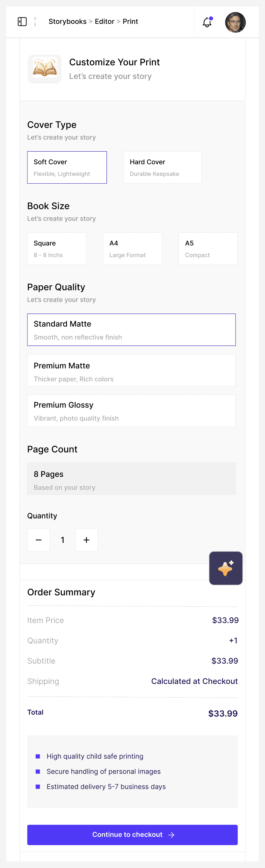
Task: Increase quantity with the plus icon
Action: tap(87, 540)
